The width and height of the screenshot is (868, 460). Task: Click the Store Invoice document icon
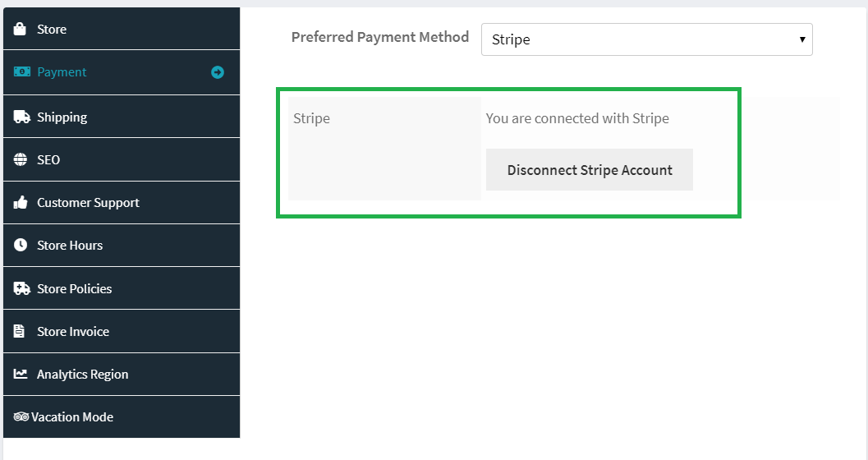(20, 332)
